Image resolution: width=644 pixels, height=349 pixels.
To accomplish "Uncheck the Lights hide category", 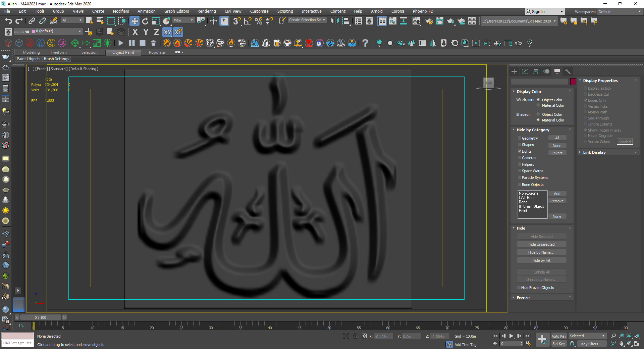I will click(520, 151).
